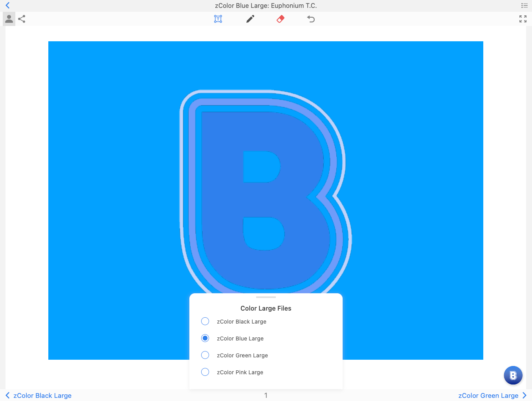Select zColor Pink Large radio button

coord(205,372)
